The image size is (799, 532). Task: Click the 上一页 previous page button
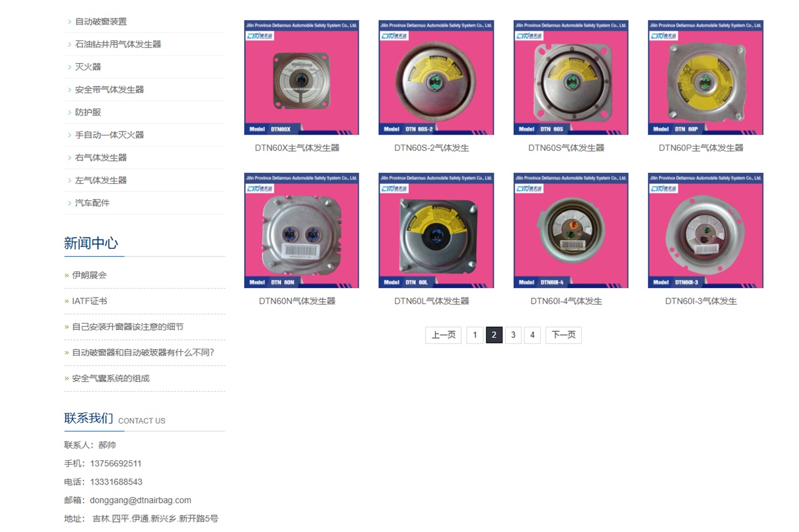(x=443, y=335)
